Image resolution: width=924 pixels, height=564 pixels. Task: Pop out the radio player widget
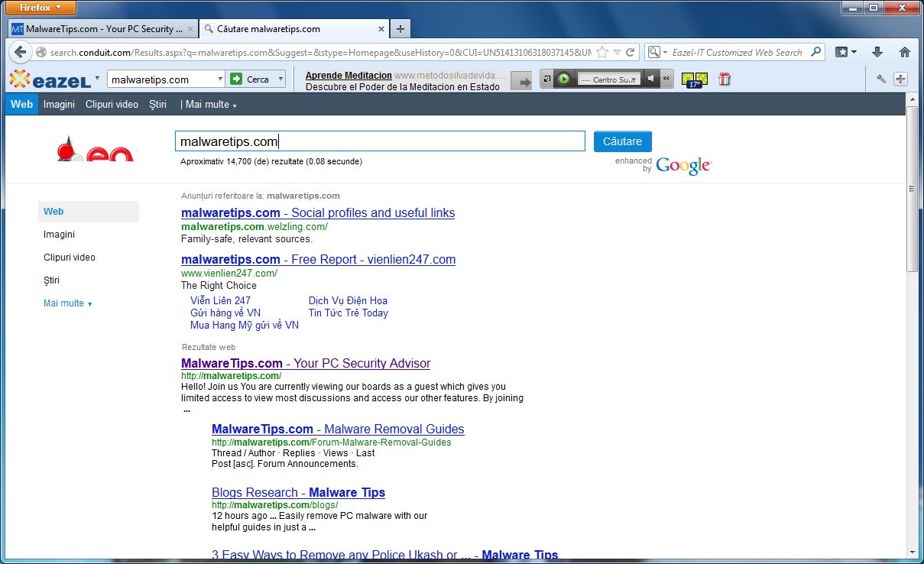coord(547,79)
